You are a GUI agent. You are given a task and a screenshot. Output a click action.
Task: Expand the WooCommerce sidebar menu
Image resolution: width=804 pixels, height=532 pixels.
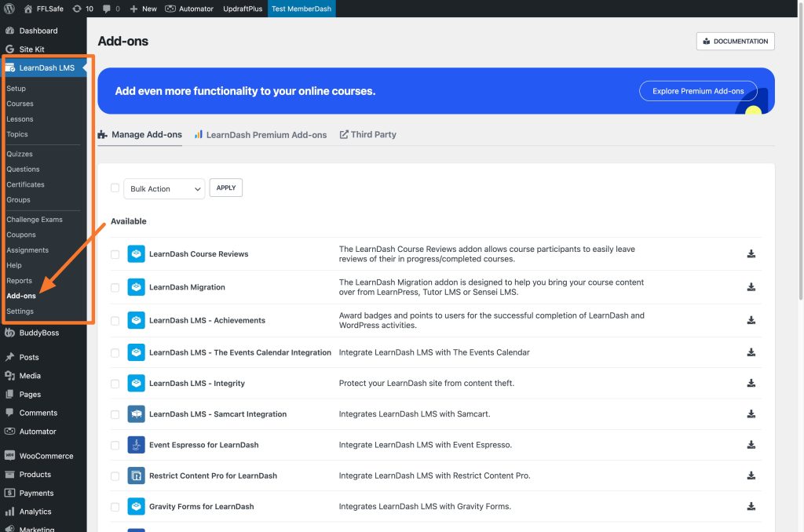pos(46,456)
